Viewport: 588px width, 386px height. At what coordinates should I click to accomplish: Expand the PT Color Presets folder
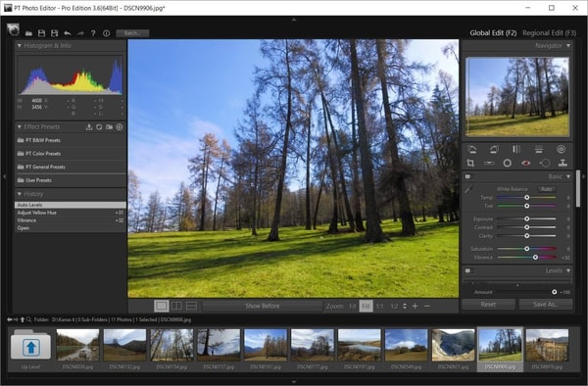(x=71, y=154)
